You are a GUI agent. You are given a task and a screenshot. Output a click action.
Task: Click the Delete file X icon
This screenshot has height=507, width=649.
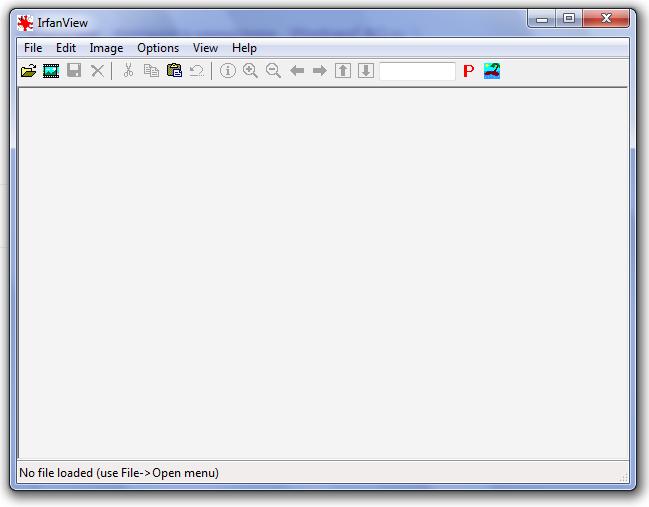click(97, 71)
